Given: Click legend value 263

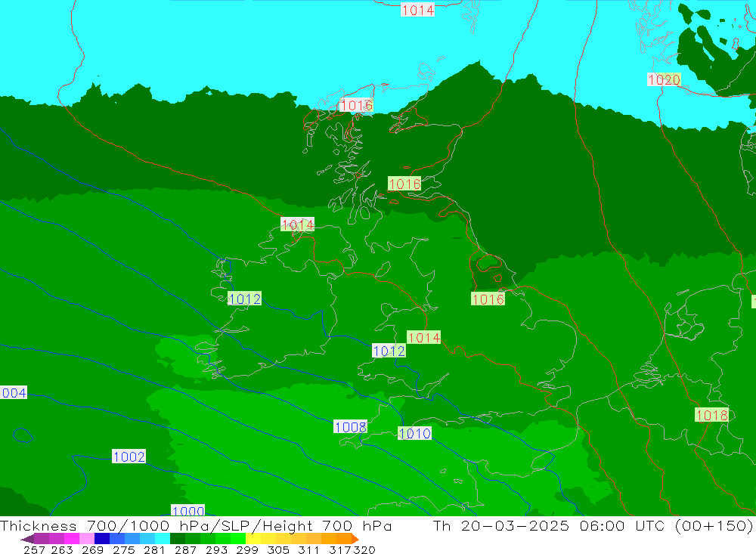Looking at the screenshot, I should pyautogui.click(x=62, y=549).
